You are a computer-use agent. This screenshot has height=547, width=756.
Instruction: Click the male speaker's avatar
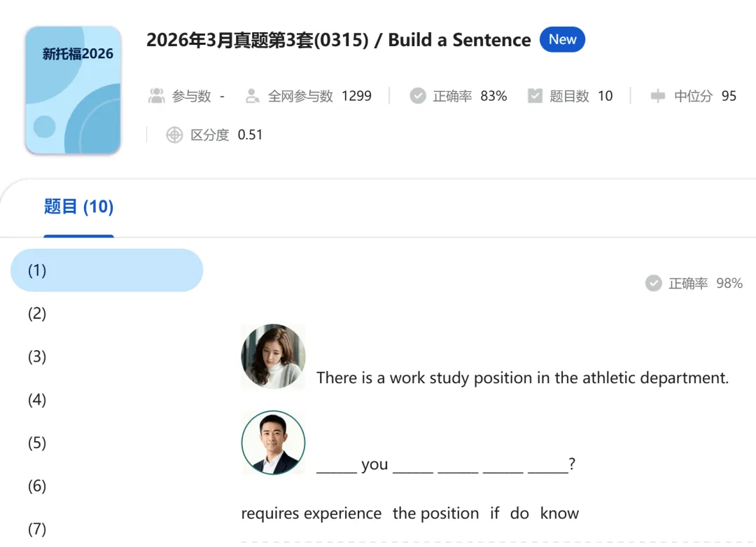273,443
